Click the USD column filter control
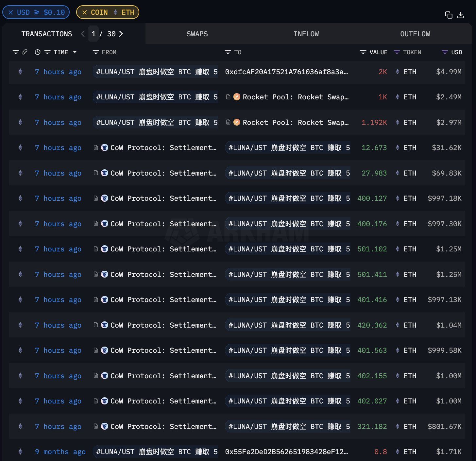This screenshot has width=476, height=461. [x=444, y=52]
